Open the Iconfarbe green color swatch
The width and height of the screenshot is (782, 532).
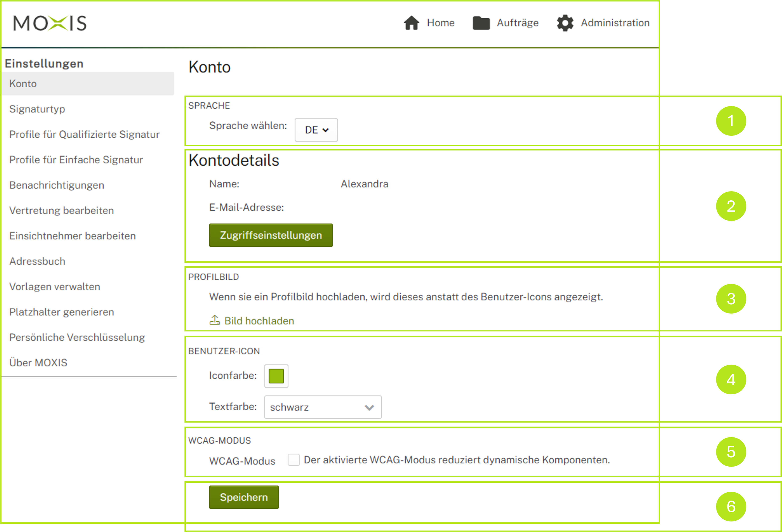click(x=276, y=376)
